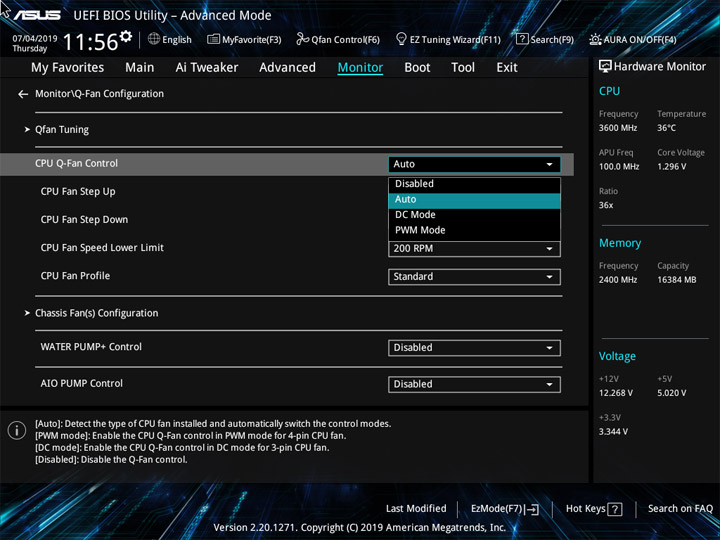This screenshot has height=540, width=720.
Task: Open the CPU Fan Speed Lower Limit dropdown
Action: tap(474, 249)
